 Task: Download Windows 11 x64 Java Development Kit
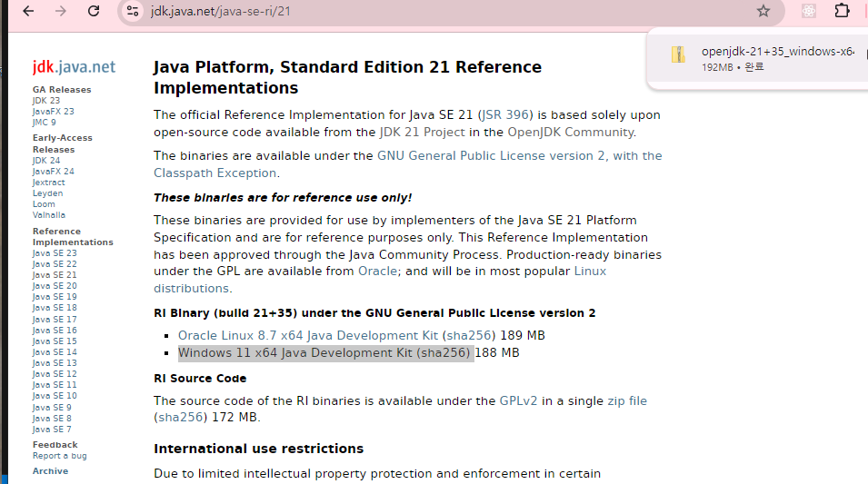point(295,353)
